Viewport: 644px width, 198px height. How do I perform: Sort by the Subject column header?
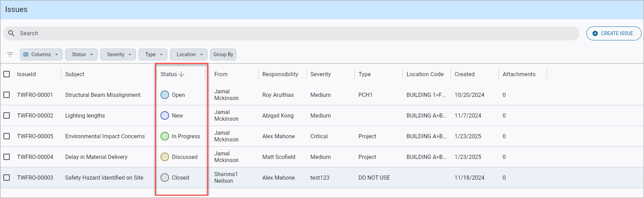(x=75, y=74)
